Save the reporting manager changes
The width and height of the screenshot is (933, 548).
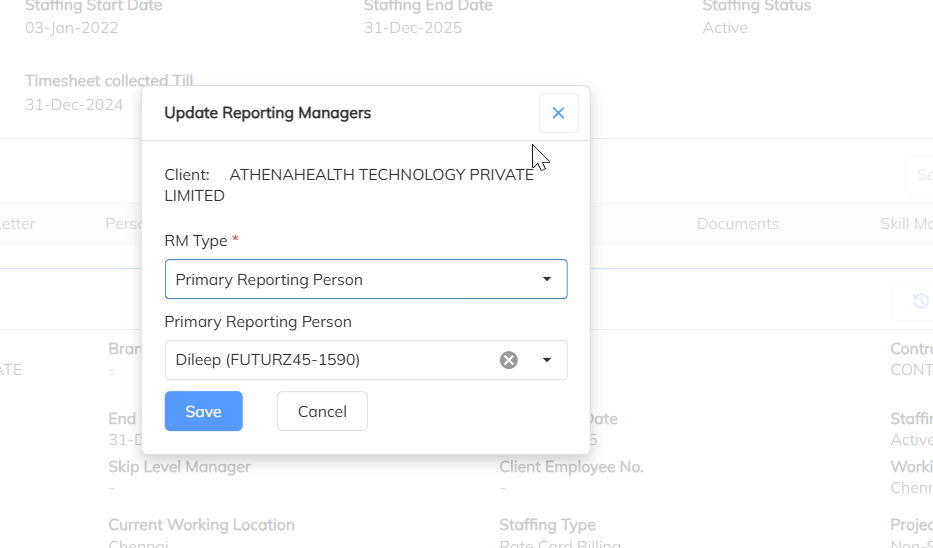pyautogui.click(x=203, y=411)
